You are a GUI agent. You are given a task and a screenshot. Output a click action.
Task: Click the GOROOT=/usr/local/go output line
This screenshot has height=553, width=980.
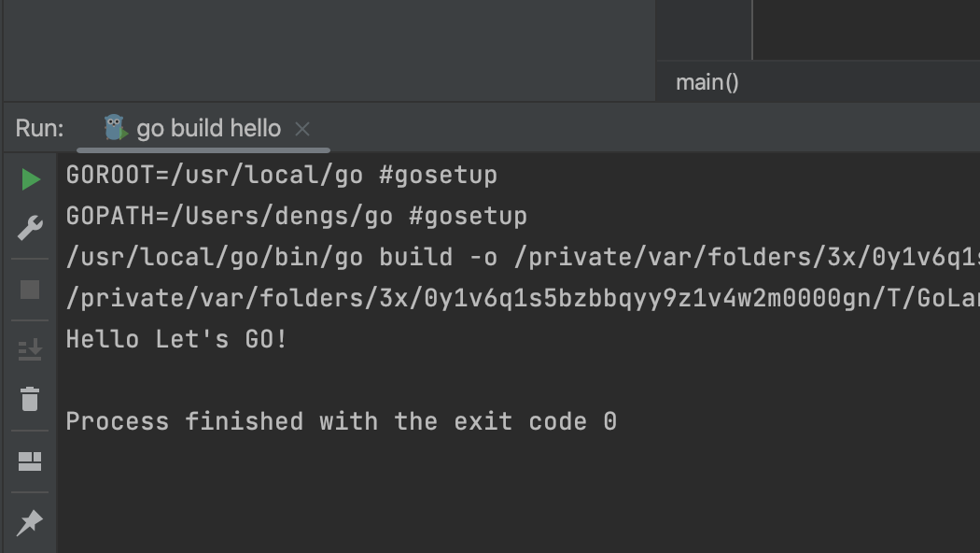[281, 175]
